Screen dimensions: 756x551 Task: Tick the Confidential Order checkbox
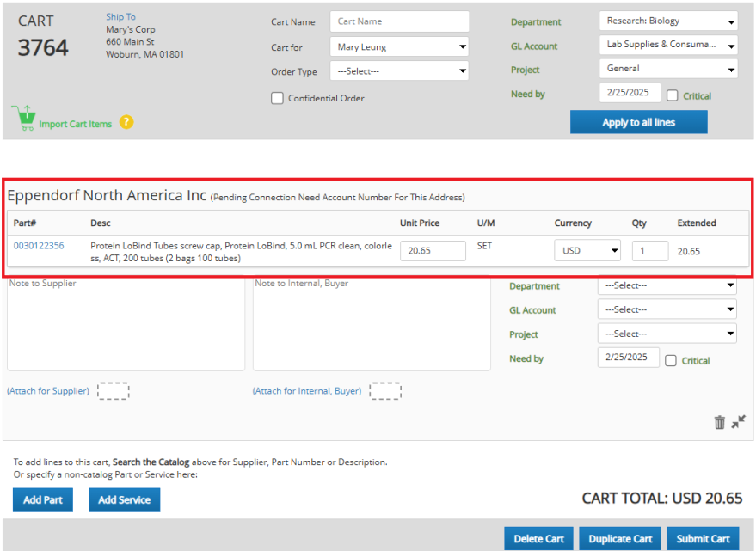click(x=277, y=98)
